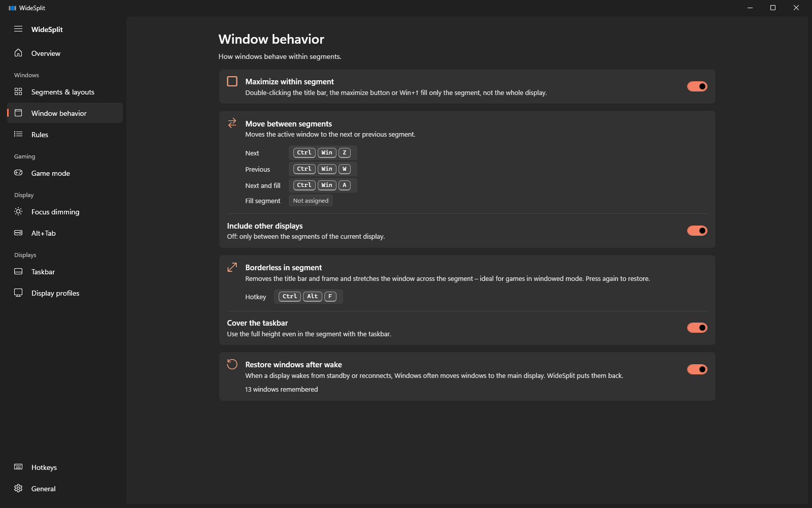Edit the Next hotkey Ctrl Win Z

[323, 153]
